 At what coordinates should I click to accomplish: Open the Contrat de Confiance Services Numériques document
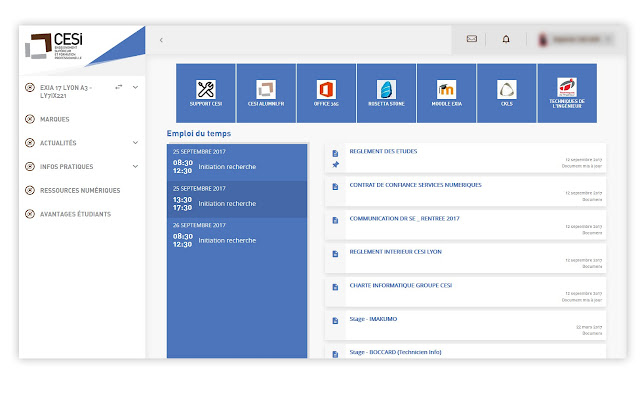click(415, 185)
